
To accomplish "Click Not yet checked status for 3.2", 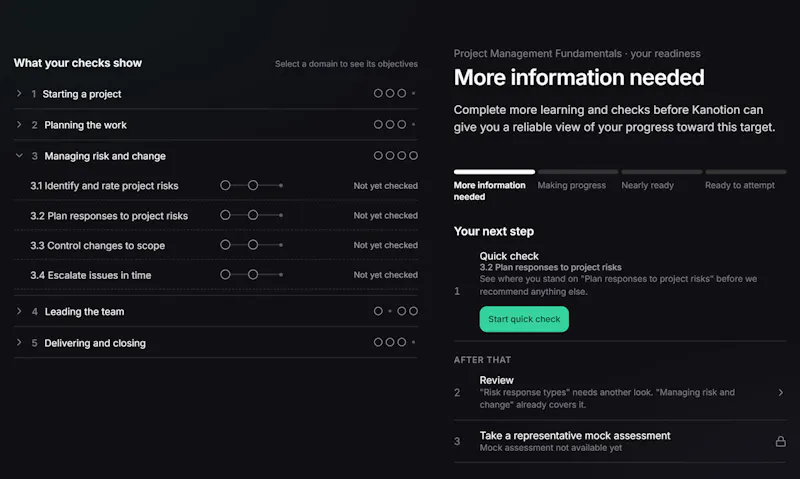I will pos(386,215).
